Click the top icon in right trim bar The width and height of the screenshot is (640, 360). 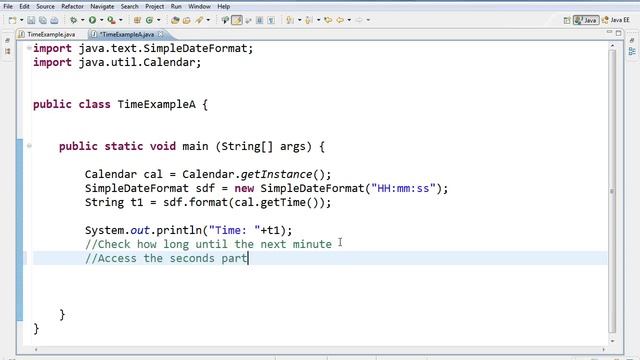[x=632, y=40]
